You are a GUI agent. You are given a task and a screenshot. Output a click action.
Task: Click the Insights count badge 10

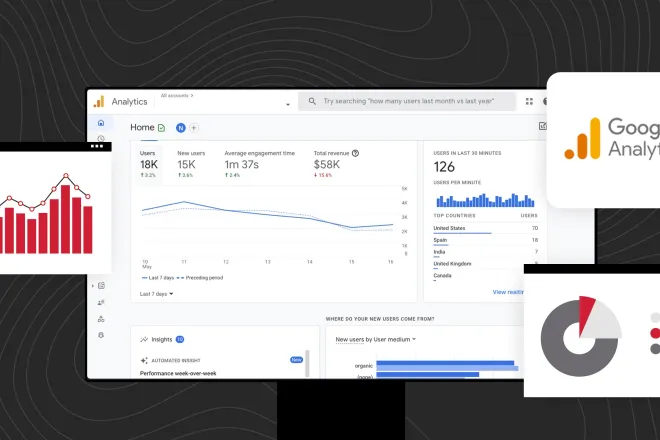180,339
